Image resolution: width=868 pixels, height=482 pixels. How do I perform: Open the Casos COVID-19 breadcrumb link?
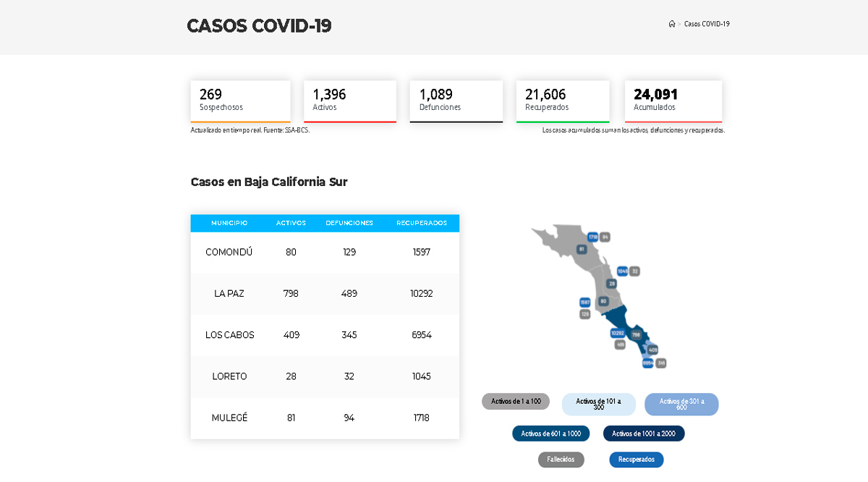[707, 24]
